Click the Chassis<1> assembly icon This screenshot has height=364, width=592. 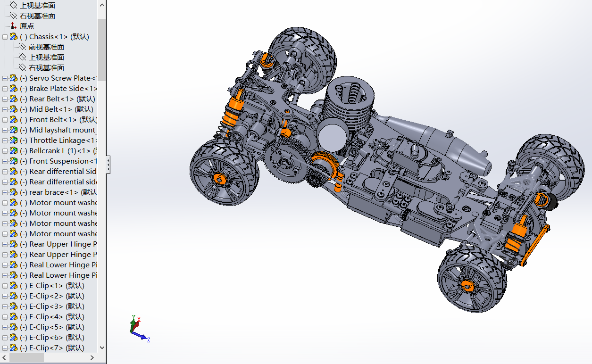[13, 36]
